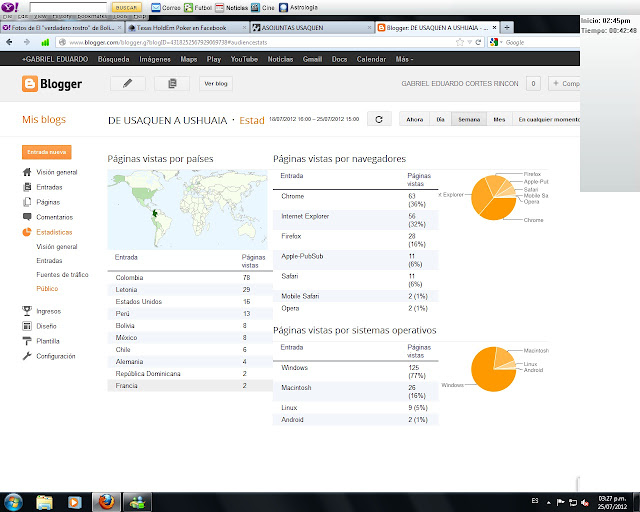The width and height of the screenshot is (640, 512).
Task: Open Yahoo Astrología toolbar icon
Action: pyautogui.click(x=283, y=7)
